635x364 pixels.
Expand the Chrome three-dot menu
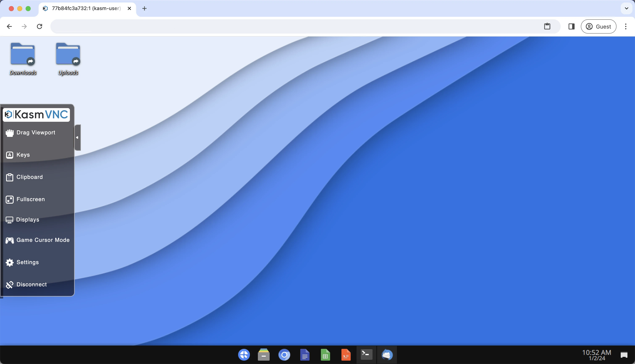(626, 26)
